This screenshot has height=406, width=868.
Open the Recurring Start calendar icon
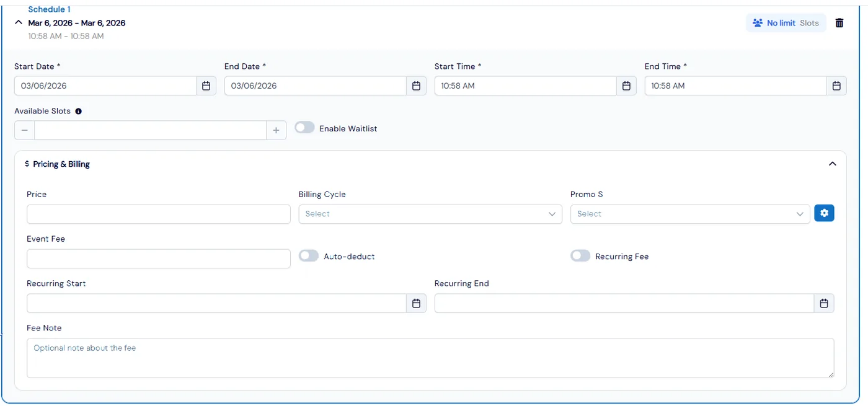click(417, 303)
